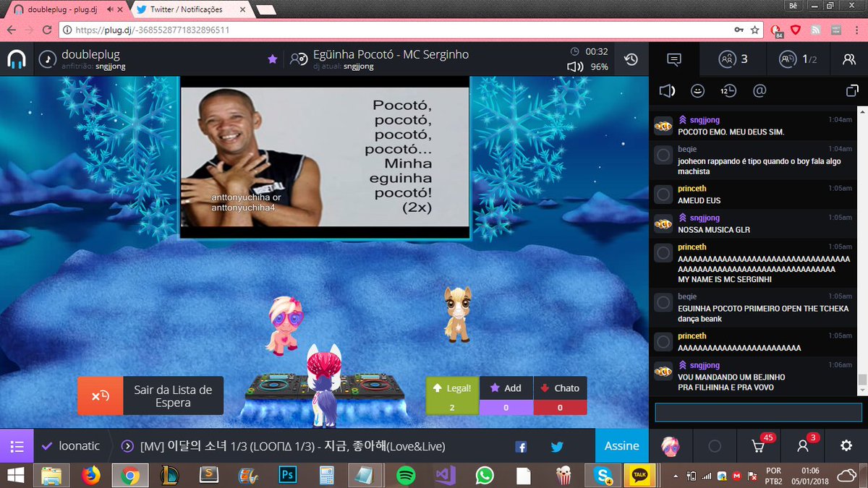Share the room on Twitter
The image size is (868, 488).
click(556, 447)
